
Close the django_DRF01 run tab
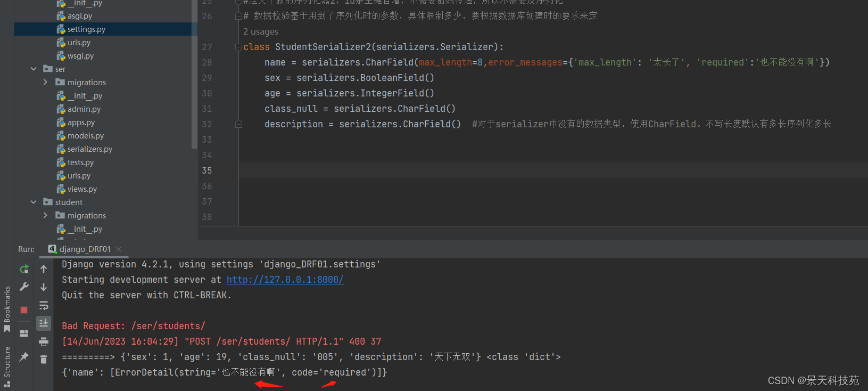119,249
